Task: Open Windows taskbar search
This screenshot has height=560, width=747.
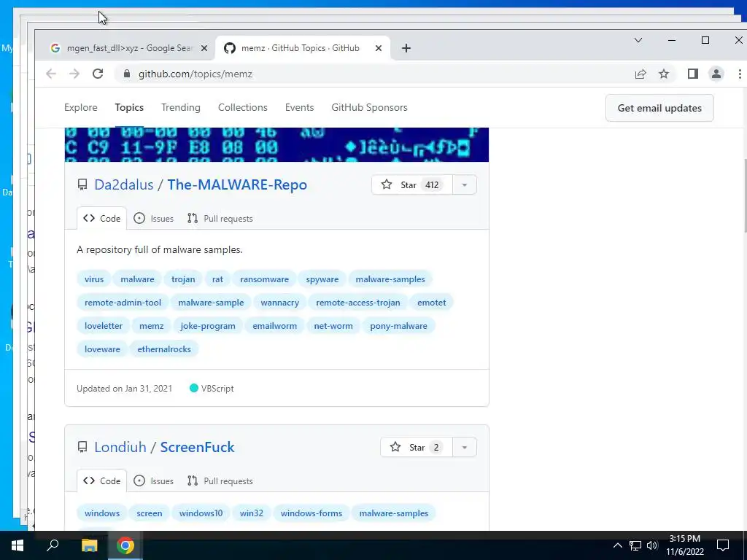Action: [53, 545]
